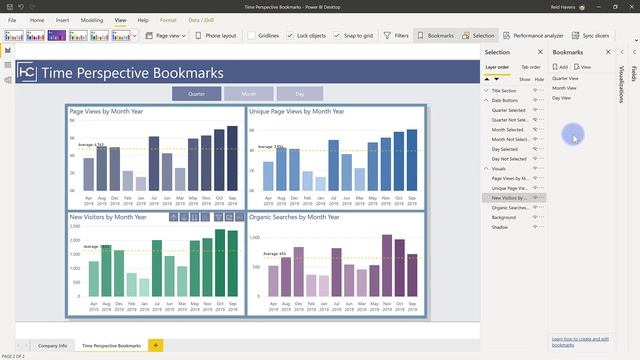Screen dimensions: 640x360
Task: Enable the Gridlines checkbox
Action: 251,36
